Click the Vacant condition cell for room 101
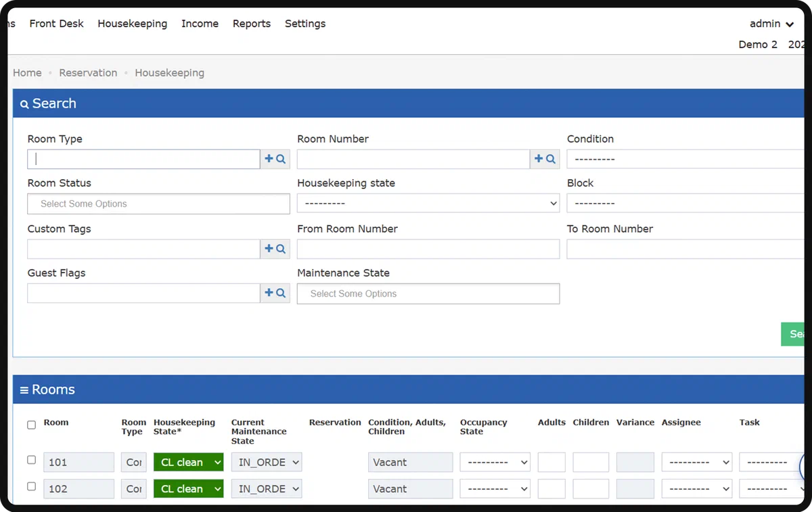The height and width of the screenshot is (512, 812). pyautogui.click(x=411, y=463)
